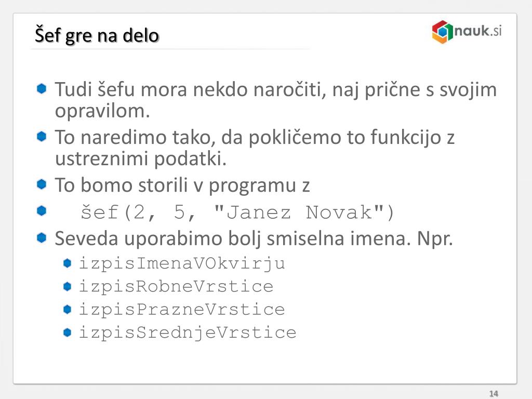Viewport: 532px width, 399px height.
Task: Click the hexagon bullet before the šef(2, 5 code line
Action: click(x=42, y=211)
